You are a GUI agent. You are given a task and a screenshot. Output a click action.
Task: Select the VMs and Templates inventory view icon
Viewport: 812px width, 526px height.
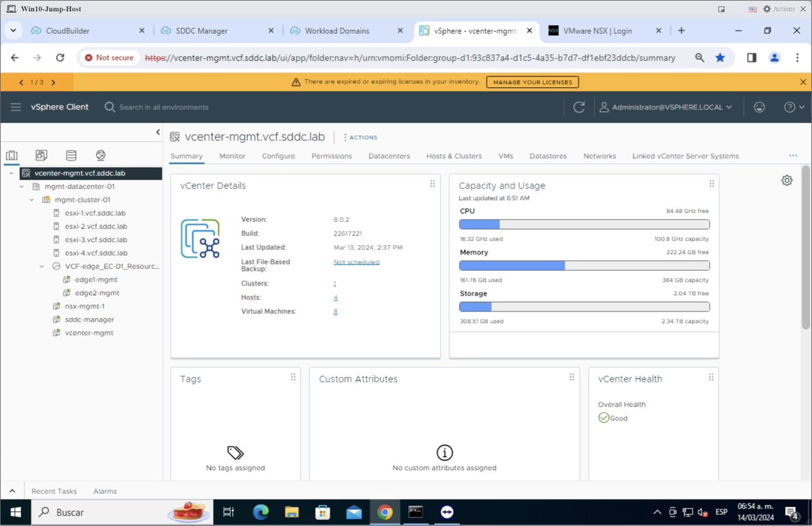[41, 156]
